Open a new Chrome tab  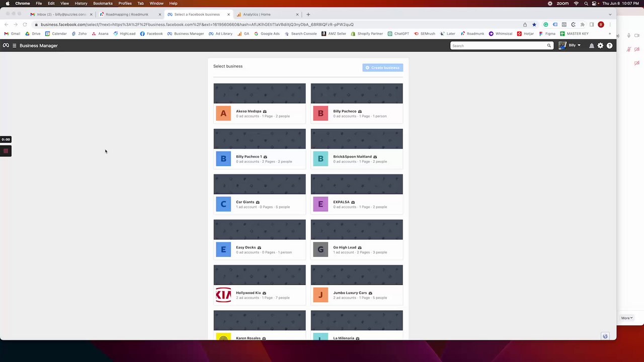coord(308,14)
